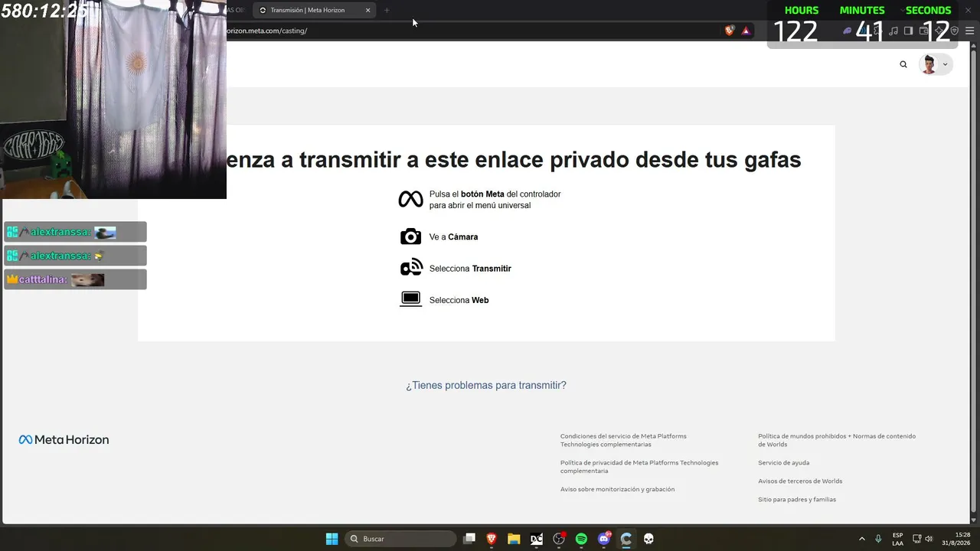
Task: Open the clock and date flyout
Action: tap(957, 539)
